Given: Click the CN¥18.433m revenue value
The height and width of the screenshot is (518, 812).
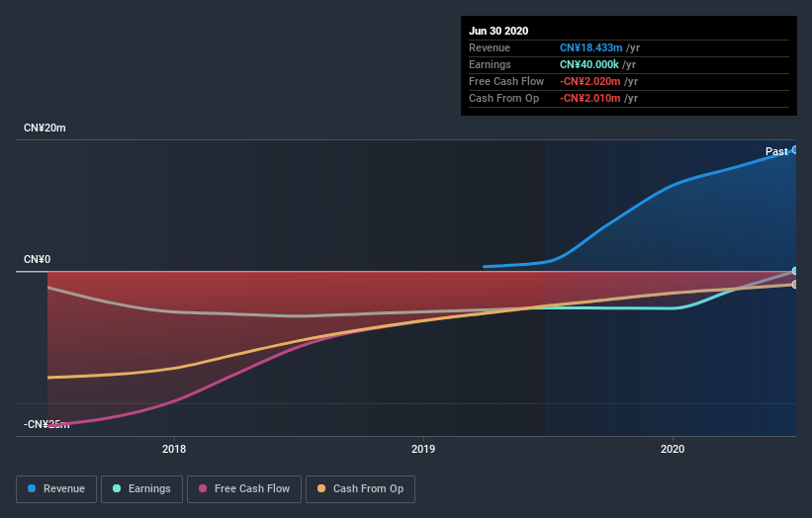Looking at the screenshot, I should click(x=590, y=47).
